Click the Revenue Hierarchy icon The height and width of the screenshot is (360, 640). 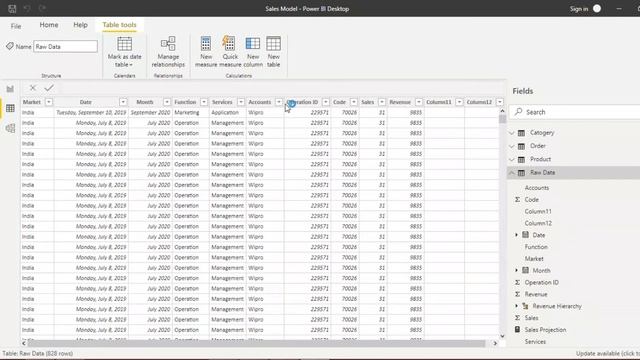[x=525, y=306]
